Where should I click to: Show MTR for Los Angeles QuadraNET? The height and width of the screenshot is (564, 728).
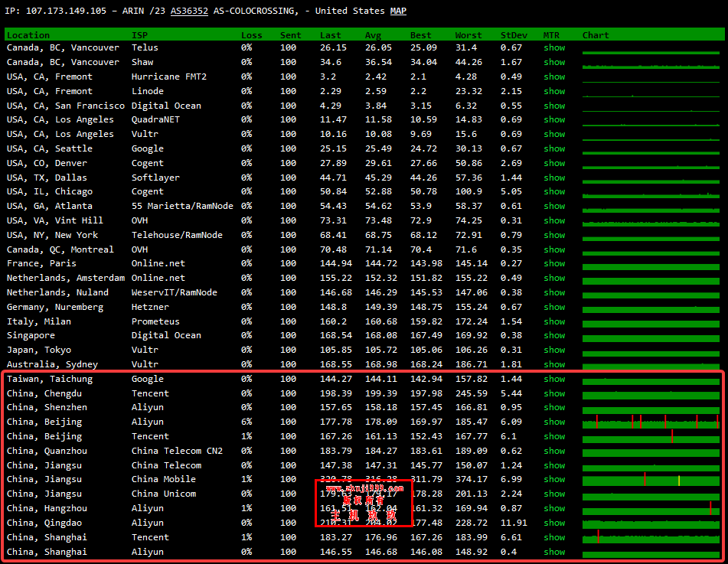tap(554, 119)
